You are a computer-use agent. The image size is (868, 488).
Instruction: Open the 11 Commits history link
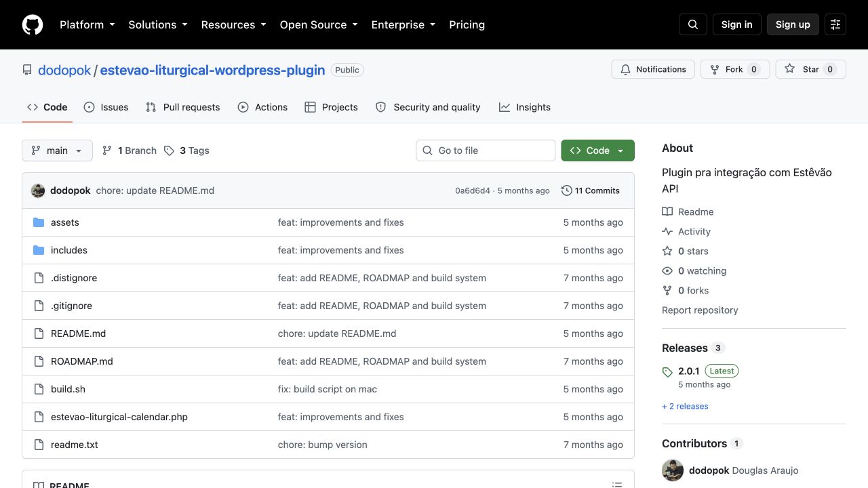[591, 190]
